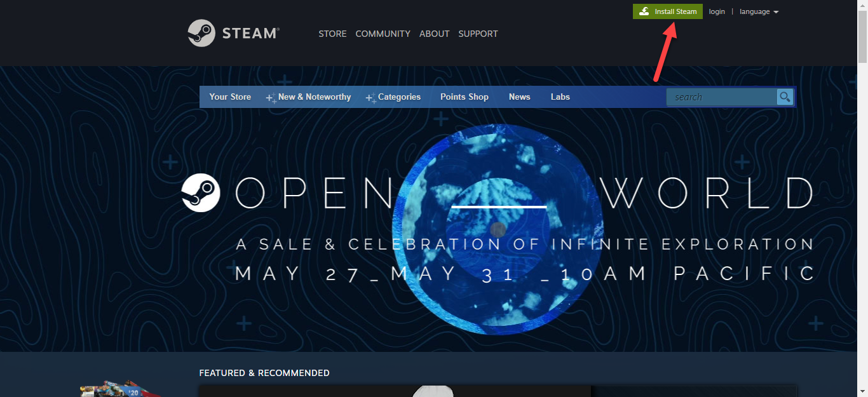Click the scrollbar up arrow

[x=862, y=5]
